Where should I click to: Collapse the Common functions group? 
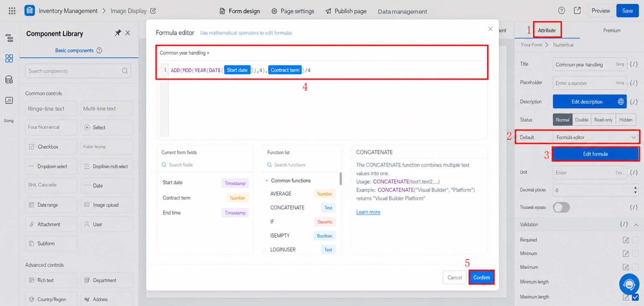click(x=267, y=181)
